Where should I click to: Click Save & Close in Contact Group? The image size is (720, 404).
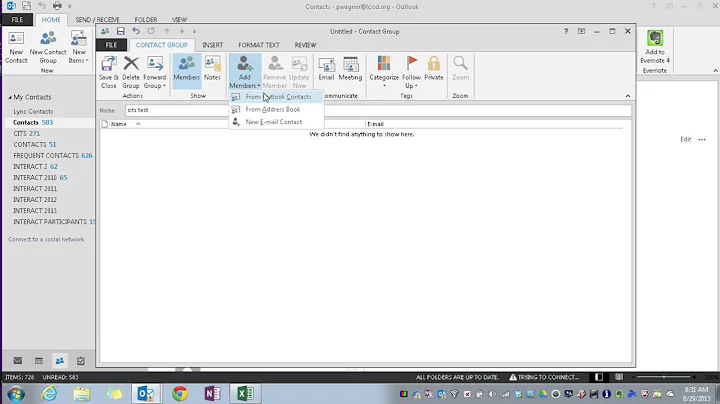pyautogui.click(x=109, y=72)
